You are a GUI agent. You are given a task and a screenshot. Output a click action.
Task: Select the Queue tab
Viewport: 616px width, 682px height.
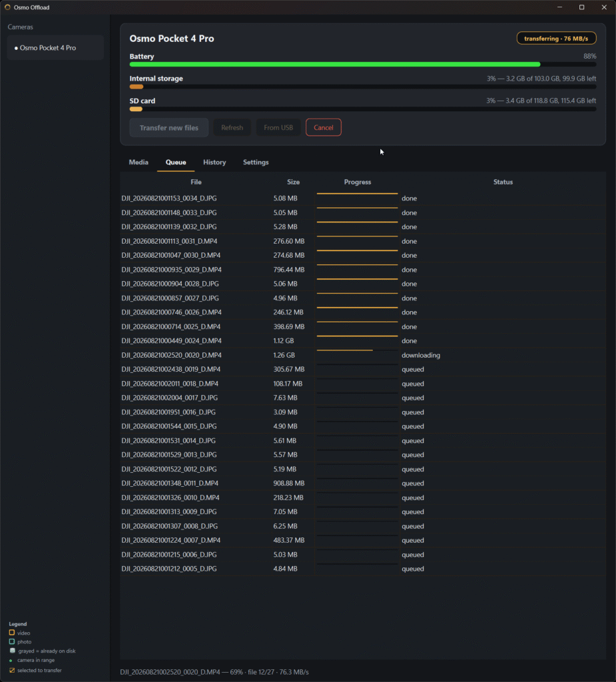click(176, 163)
